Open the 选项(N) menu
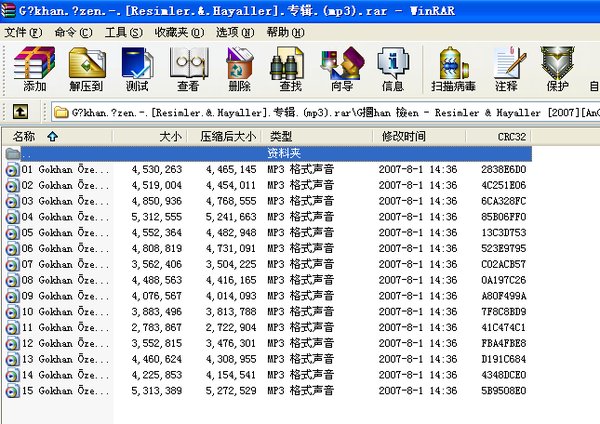Viewport: 600px width, 424px height. pos(235,33)
